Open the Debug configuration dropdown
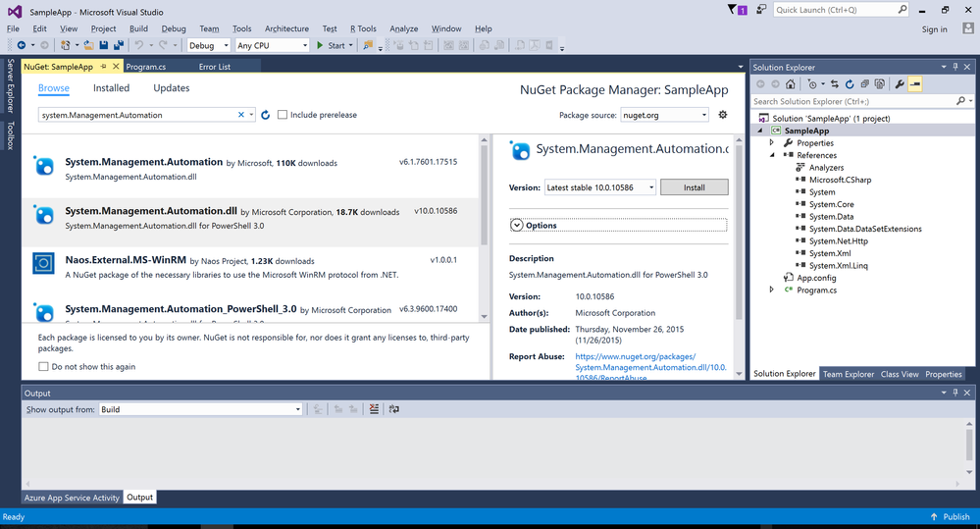Viewport: 980px width, 529px height. (209, 45)
